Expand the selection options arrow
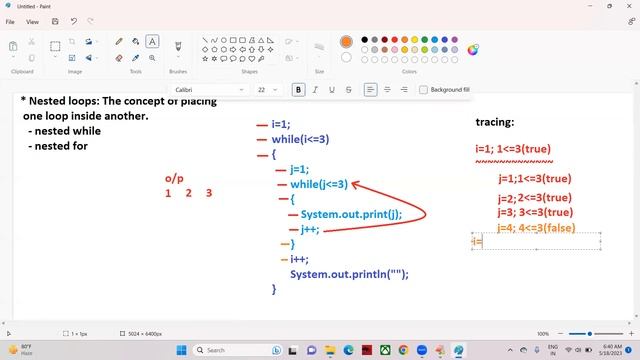The width and height of the screenshot is (640, 360). tap(55, 57)
